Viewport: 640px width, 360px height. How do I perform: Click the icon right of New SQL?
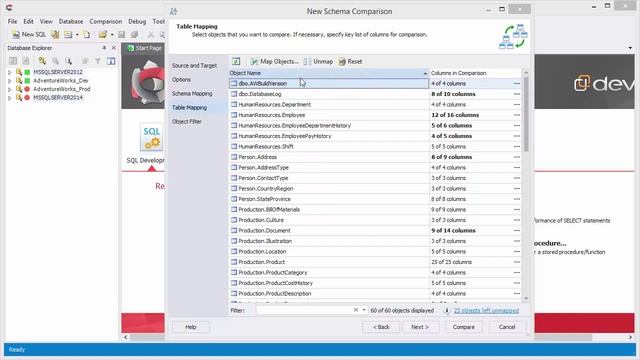click(55, 35)
